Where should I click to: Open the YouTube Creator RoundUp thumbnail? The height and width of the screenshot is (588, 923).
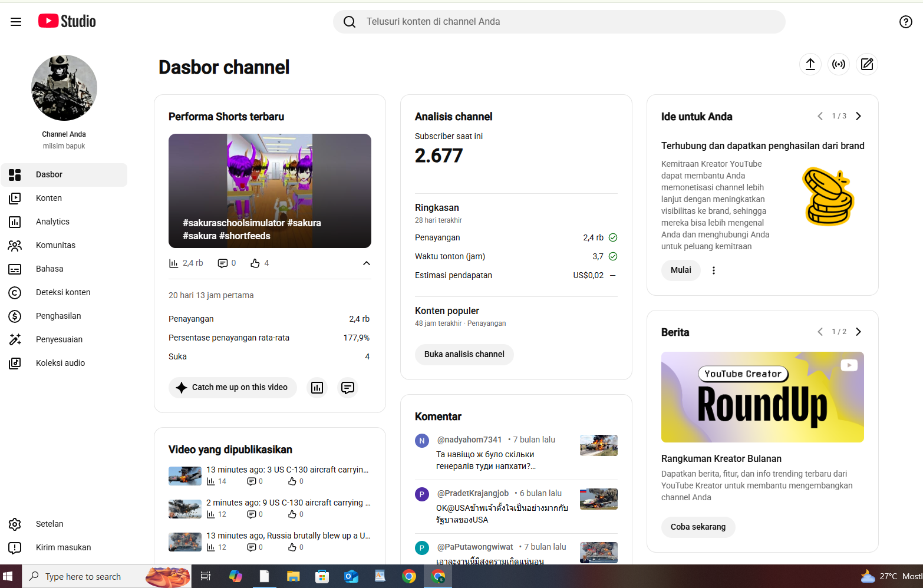click(763, 397)
